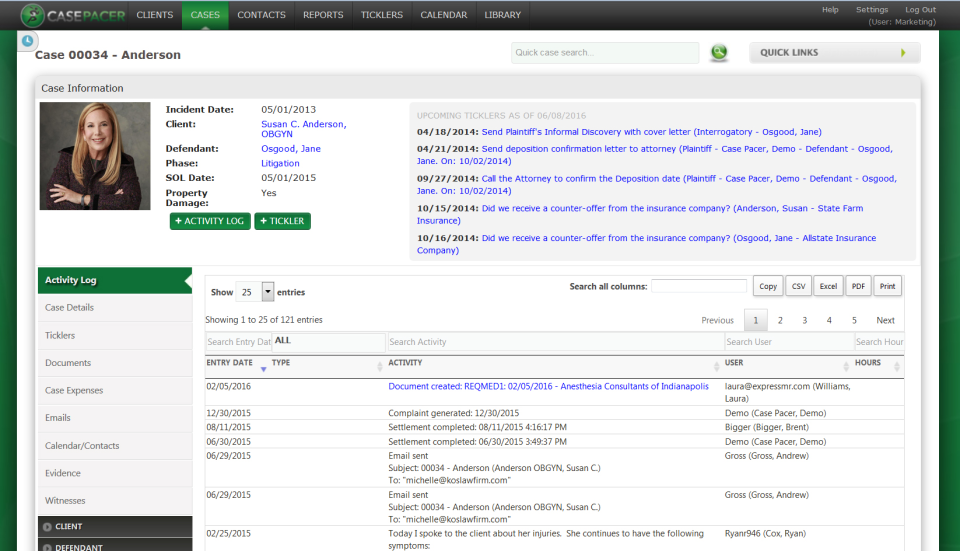The height and width of the screenshot is (551, 960).
Task: Export table as PDF
Action: 858,286
